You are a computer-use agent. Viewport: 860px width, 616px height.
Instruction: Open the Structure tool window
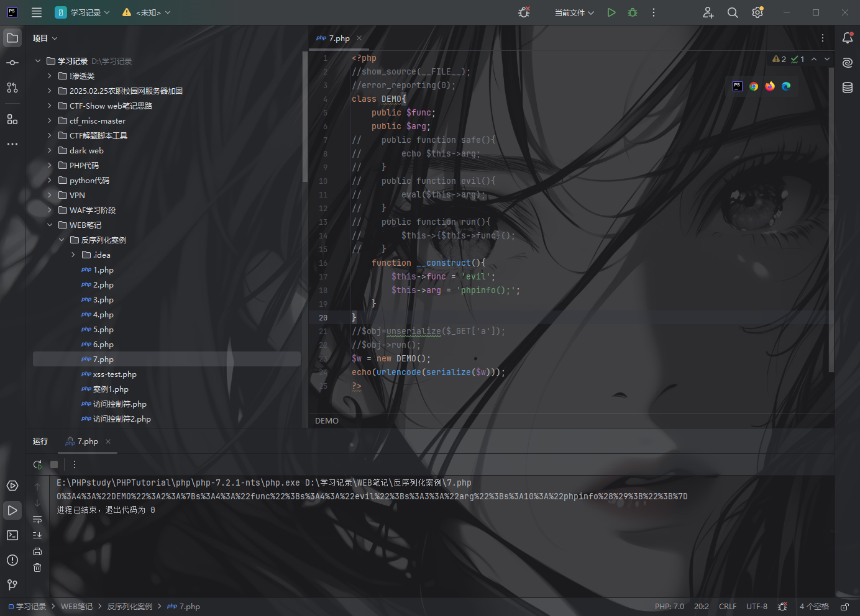tap(12, 119)
